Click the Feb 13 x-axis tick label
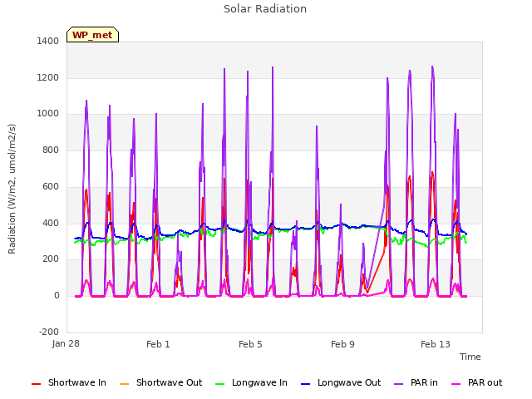Screen dimensions: 532x399 436,344
